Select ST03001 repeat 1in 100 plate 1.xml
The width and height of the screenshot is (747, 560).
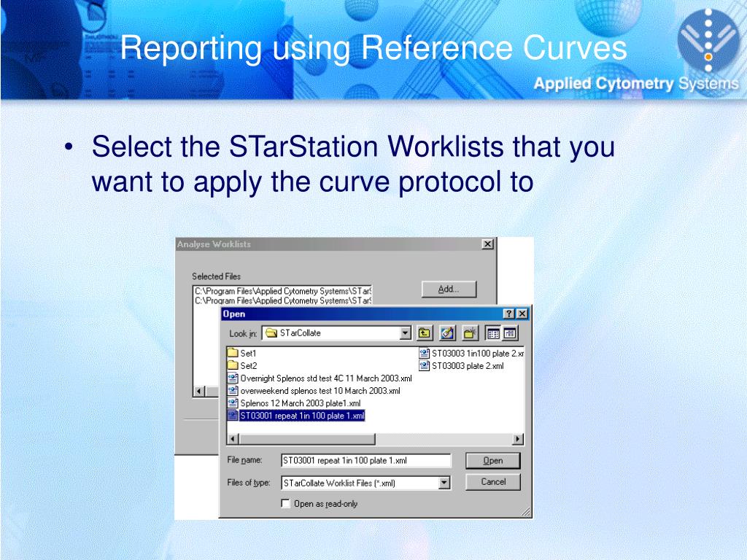tap(296, 416)
